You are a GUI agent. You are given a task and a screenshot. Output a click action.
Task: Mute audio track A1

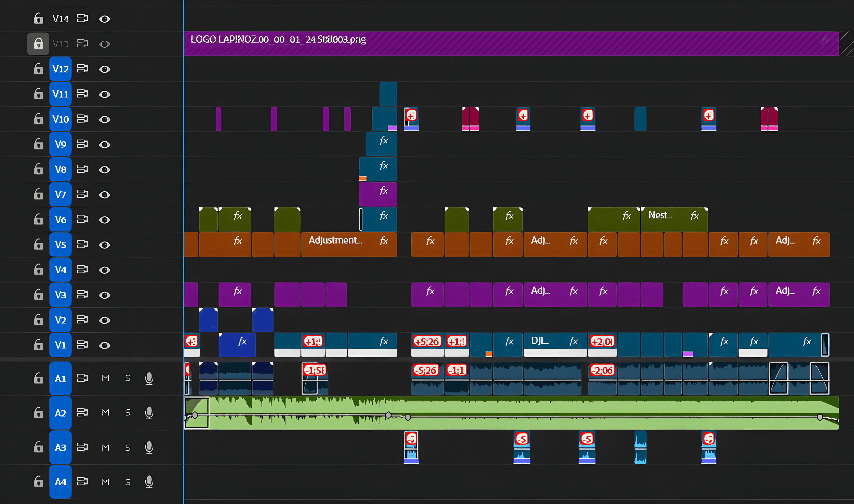tap(106, 378)
